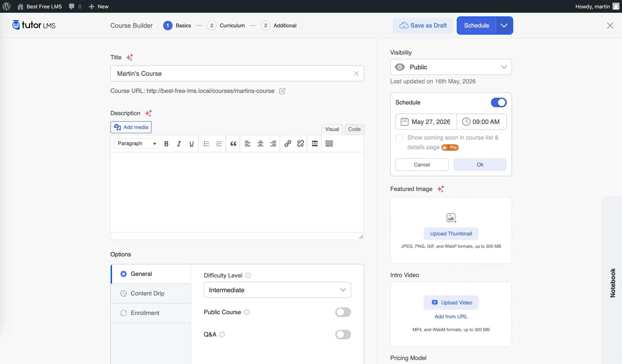Click Upload Video button

click(x=451, y=303)
